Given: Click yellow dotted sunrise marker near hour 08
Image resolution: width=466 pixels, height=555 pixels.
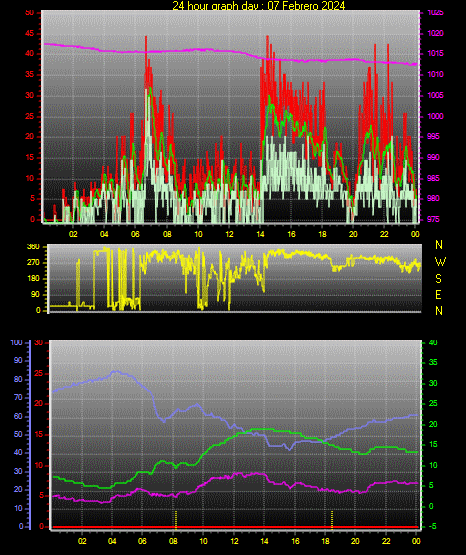Looking at the screenshot, I should point(176,519).
